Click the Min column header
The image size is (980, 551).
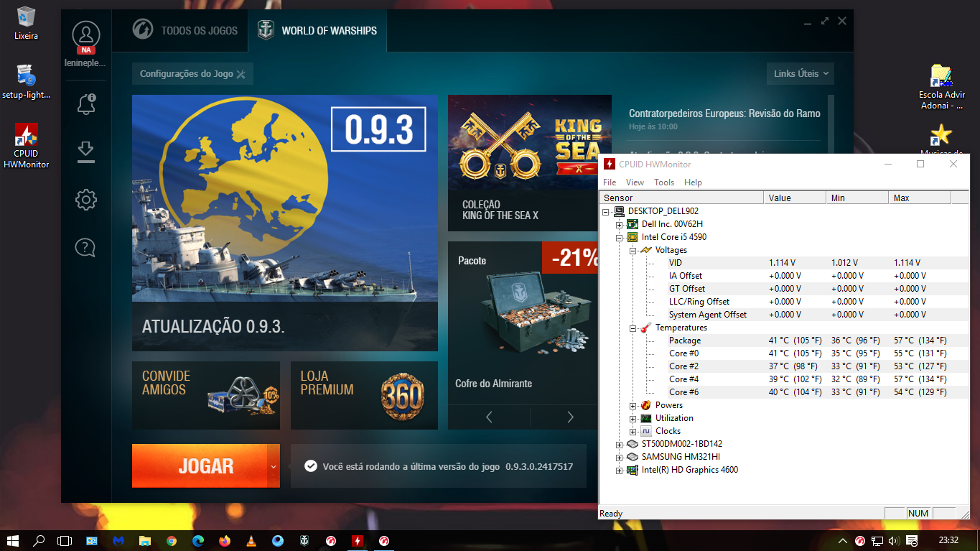click(857, 198)
